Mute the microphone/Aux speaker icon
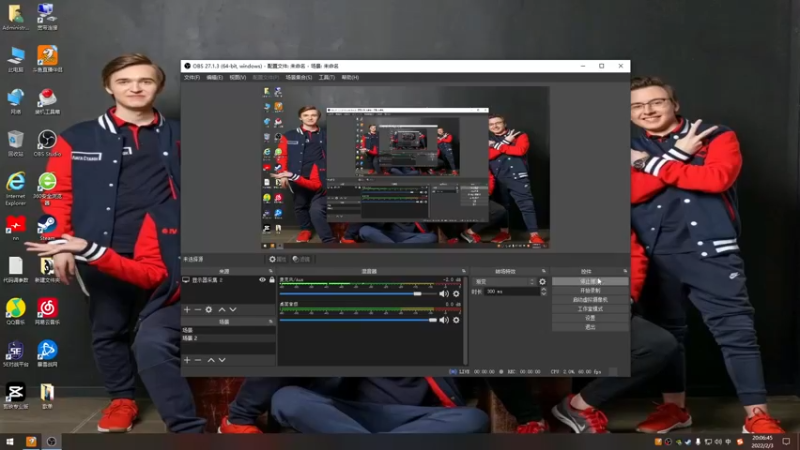 [444, 294]
